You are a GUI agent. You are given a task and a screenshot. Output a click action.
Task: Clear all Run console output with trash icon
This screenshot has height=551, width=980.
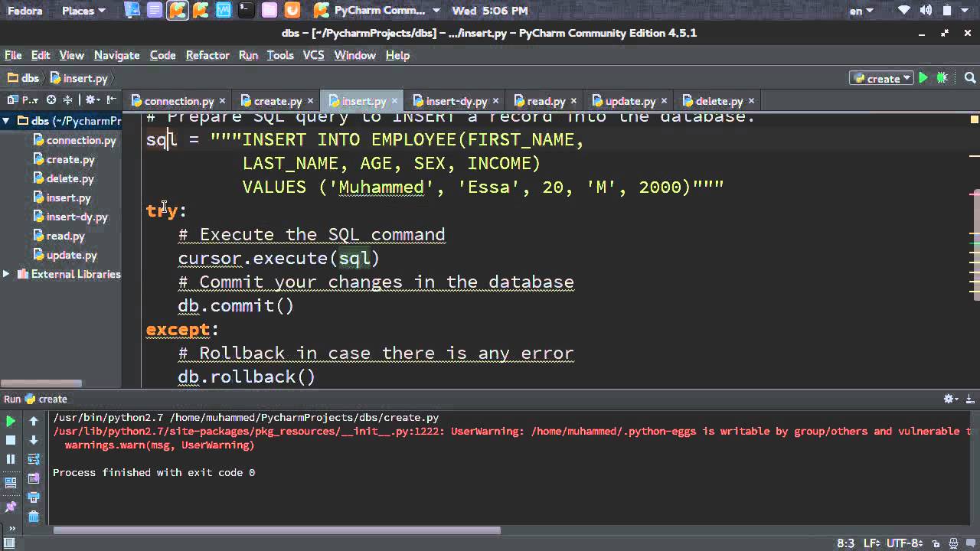[x=34, y=517]
